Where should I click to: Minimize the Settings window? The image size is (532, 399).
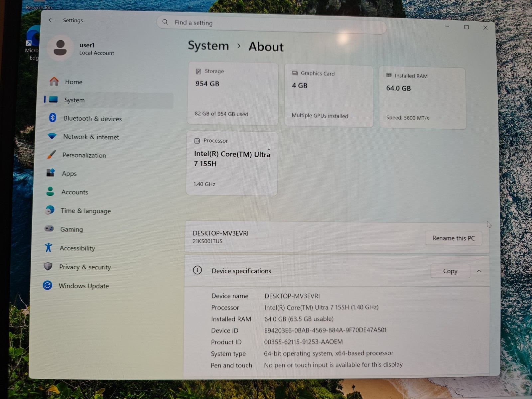(447, 26)
